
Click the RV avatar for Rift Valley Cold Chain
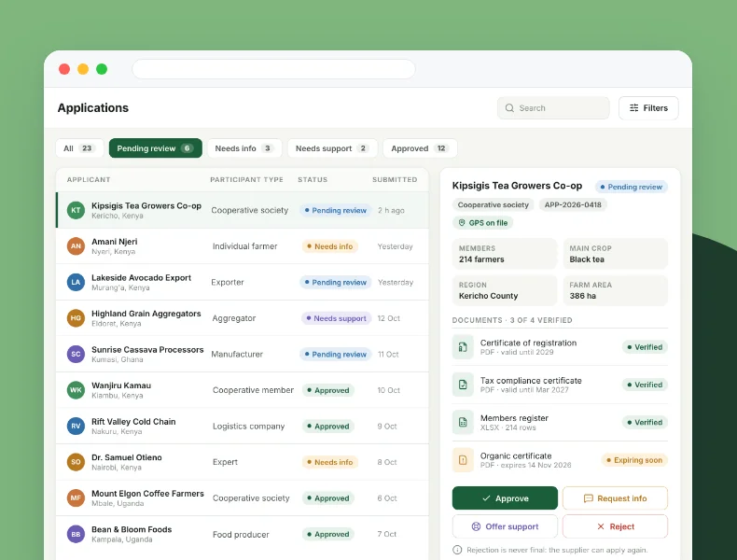(76, 426)
